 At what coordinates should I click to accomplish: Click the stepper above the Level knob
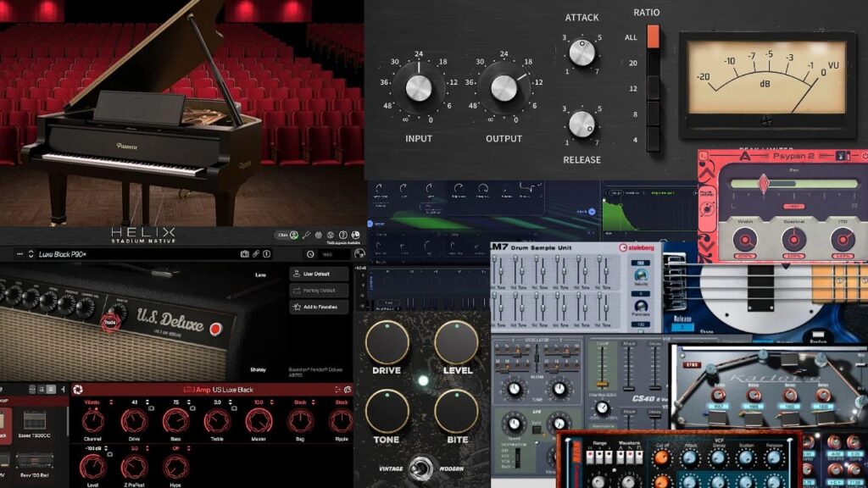(x=106, y=448)
